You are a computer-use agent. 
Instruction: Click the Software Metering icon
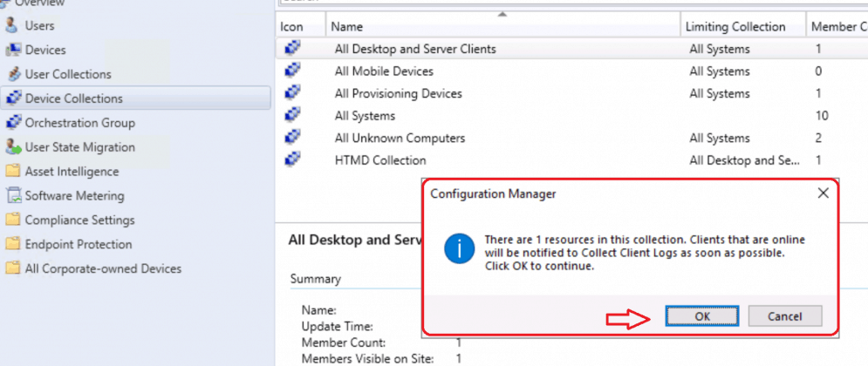pyautogui.click(x=13, y=196)
